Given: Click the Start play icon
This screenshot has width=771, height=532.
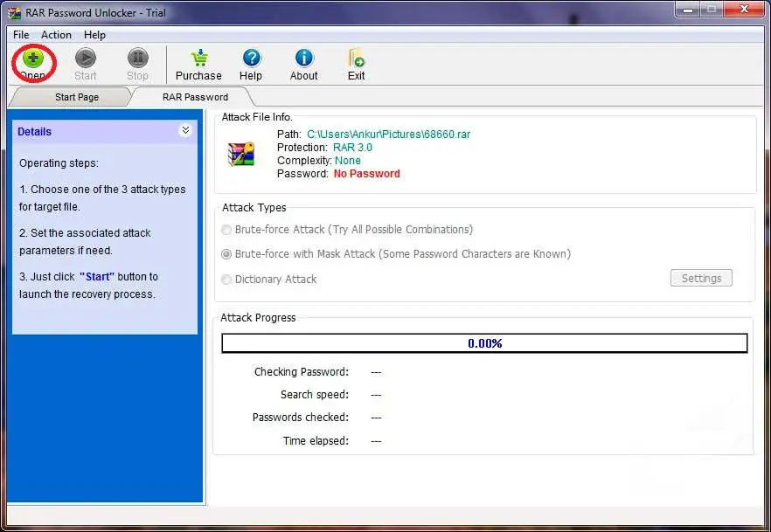Looking at the screenshot, I should point(86,59).
